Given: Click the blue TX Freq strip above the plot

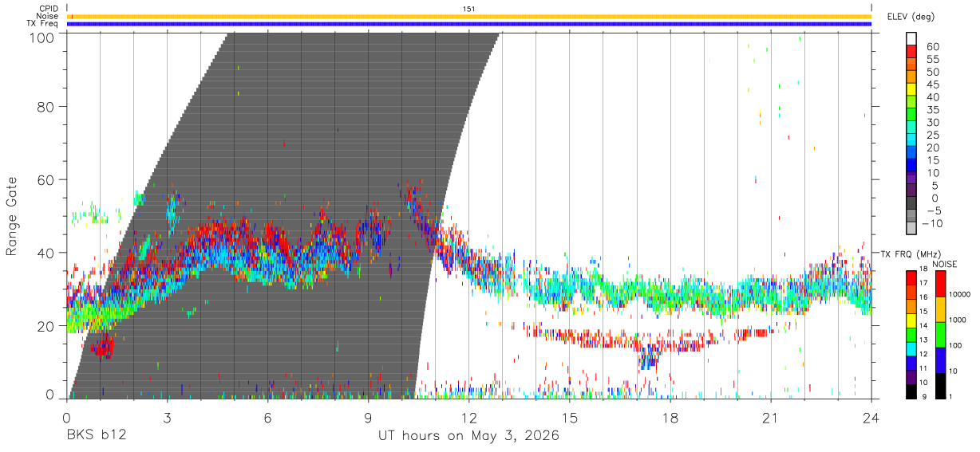Looking at the screenshot, I should (469, 24).
